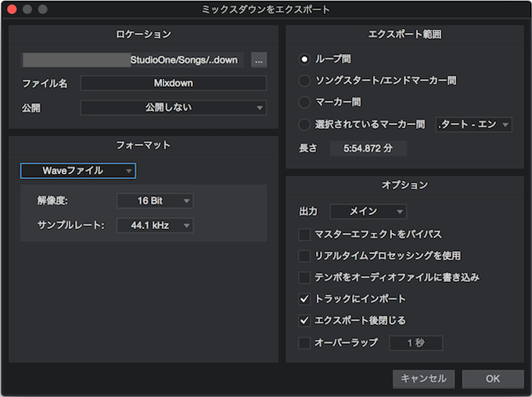Select ソングスタート/エンドマーカー間 export range
The width and height of the screenshot is (532, 397).
coord(304,80)
